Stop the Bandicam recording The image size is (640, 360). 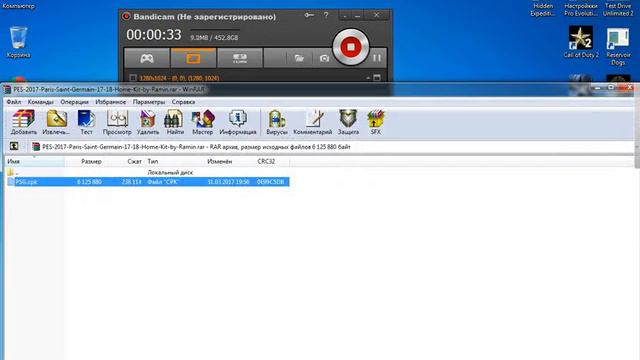coord(350,47)
